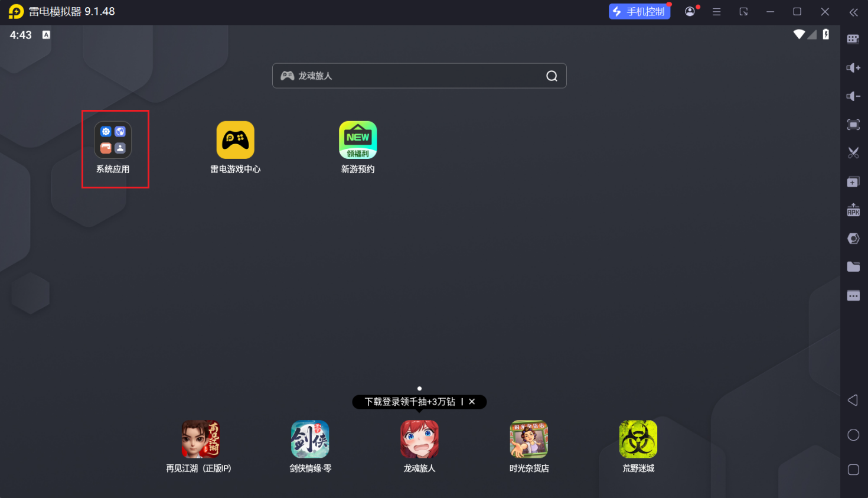Click the Android recents square button
This screenshot has width=868, height=498.
click(x=853, y=470)
